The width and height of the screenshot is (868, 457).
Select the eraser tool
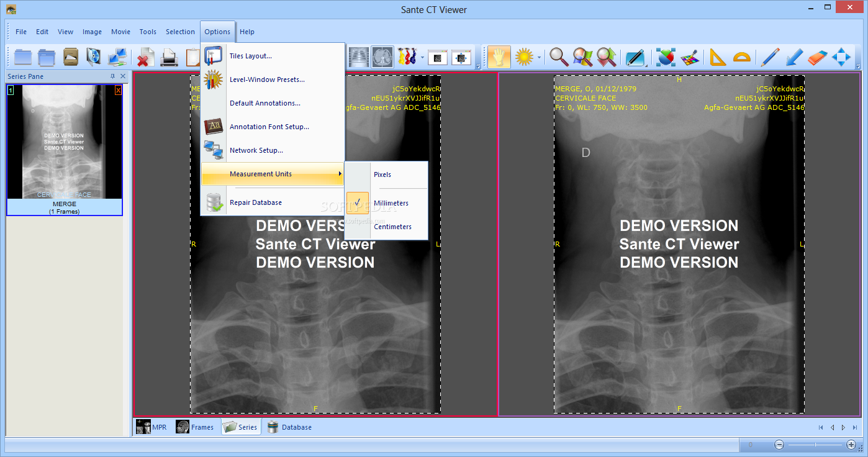click(818, 57)
